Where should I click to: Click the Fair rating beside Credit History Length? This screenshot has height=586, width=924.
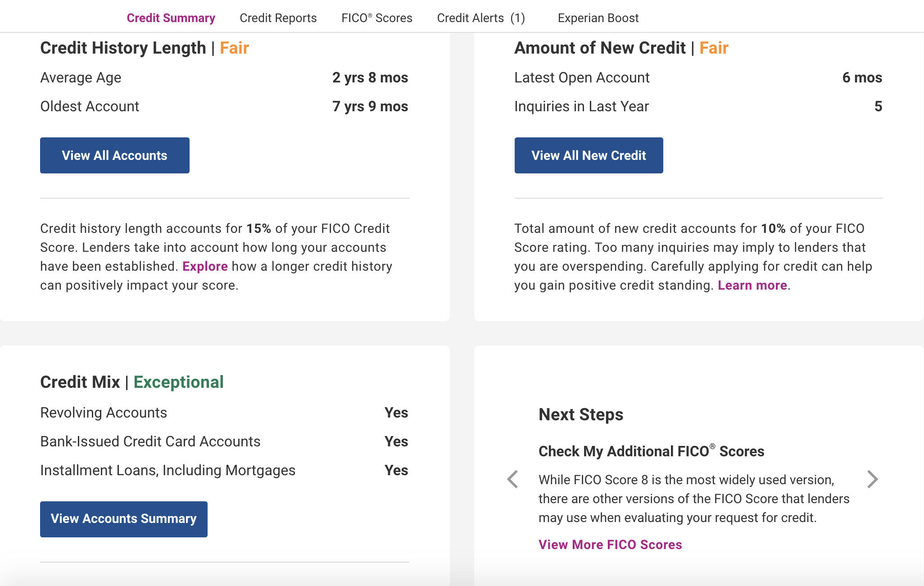pyautogui.click(x=234, y=48)
